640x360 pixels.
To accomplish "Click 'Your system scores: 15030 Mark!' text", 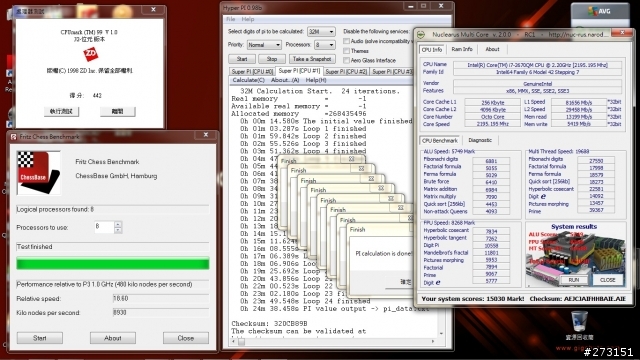I will pos(473,299).
